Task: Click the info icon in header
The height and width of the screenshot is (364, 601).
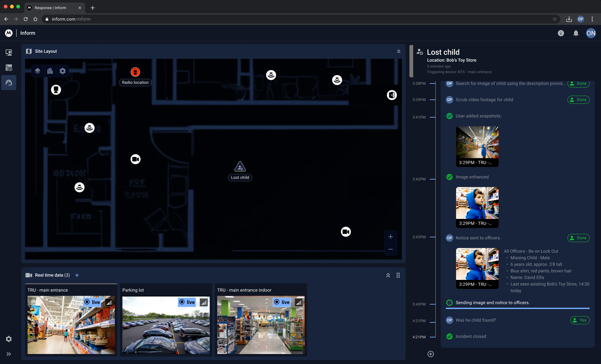Action: [x=561, y=33]
